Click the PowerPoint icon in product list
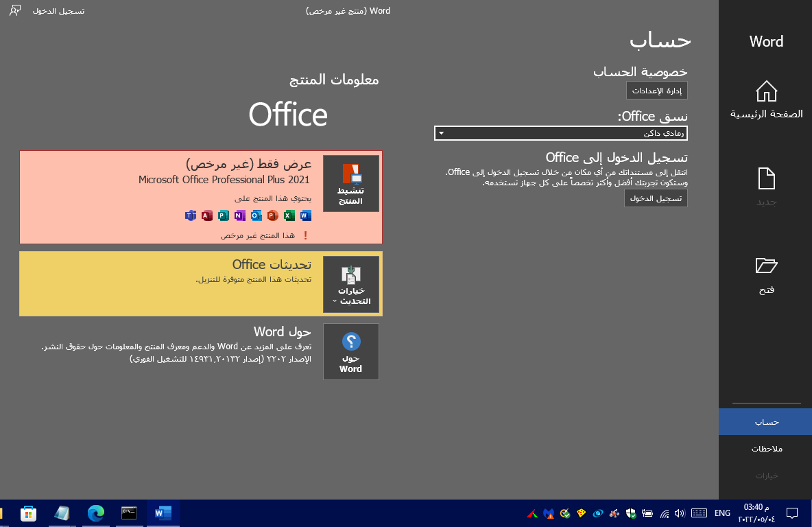The image size is (812, 527). tap(273, 215)
